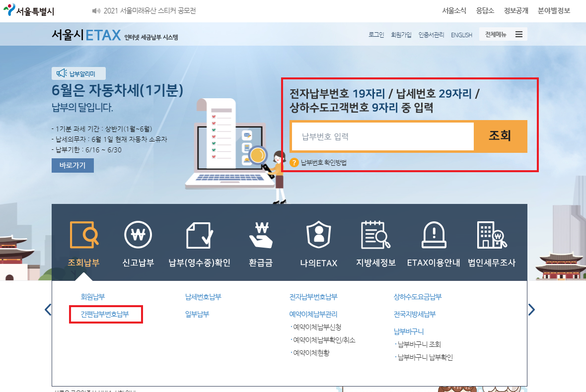The image size is (586, 392).
Task: Open the 일부납부 submenu link
Action: click(x=197, y=315)
